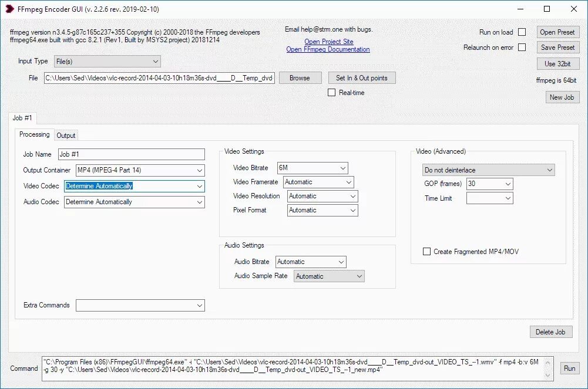Open the Time Limit dropdown

(x=490, y=198)
